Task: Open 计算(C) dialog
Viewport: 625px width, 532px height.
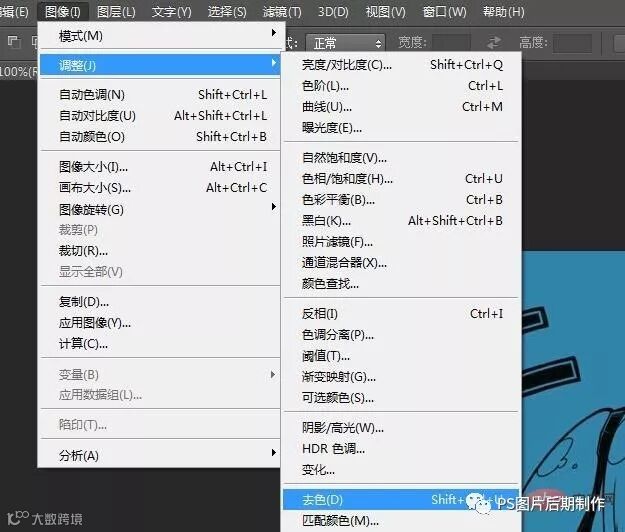Action: [159, 344]
